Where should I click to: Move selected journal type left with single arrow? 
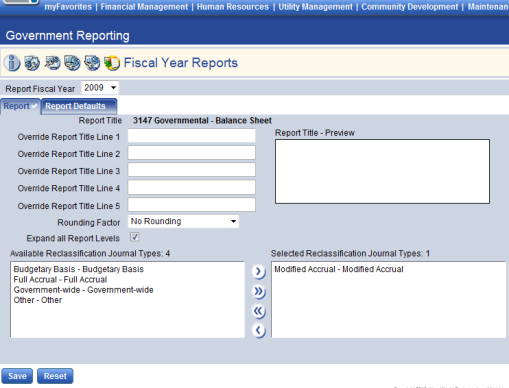259,331
